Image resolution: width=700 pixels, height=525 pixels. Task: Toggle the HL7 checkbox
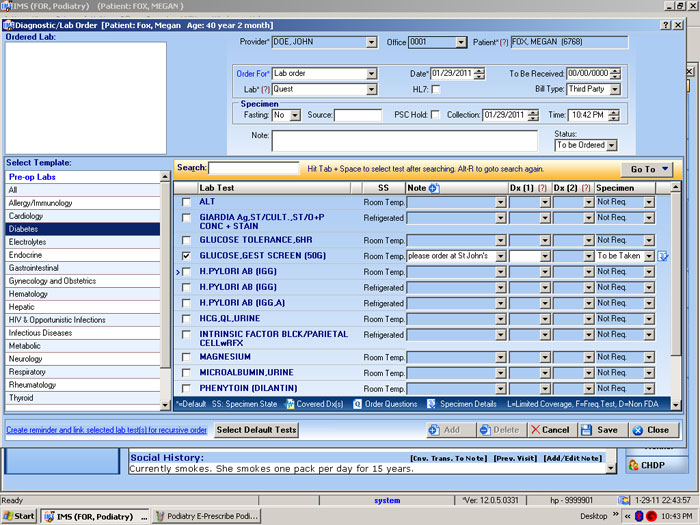tap(436, 89)
